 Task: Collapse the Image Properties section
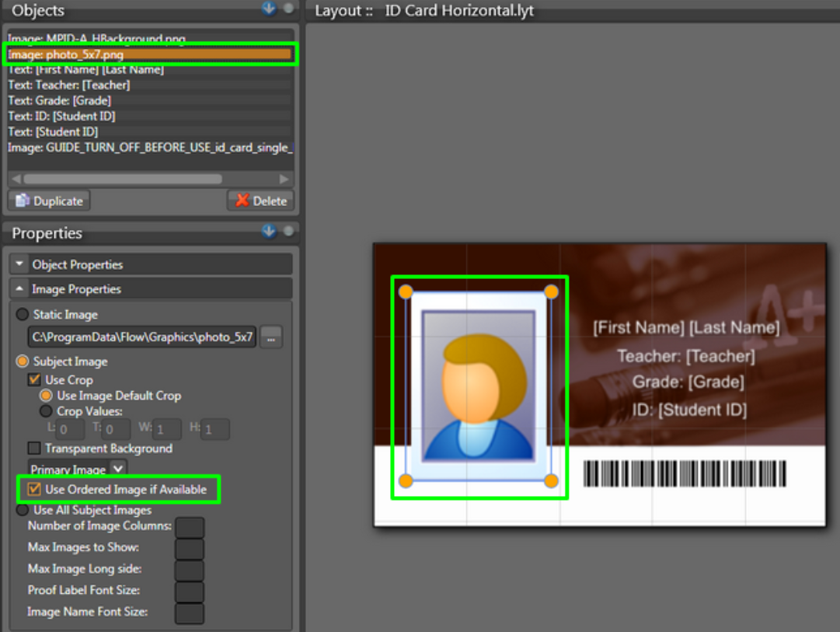pyautogui.click(x=19, y=288)
